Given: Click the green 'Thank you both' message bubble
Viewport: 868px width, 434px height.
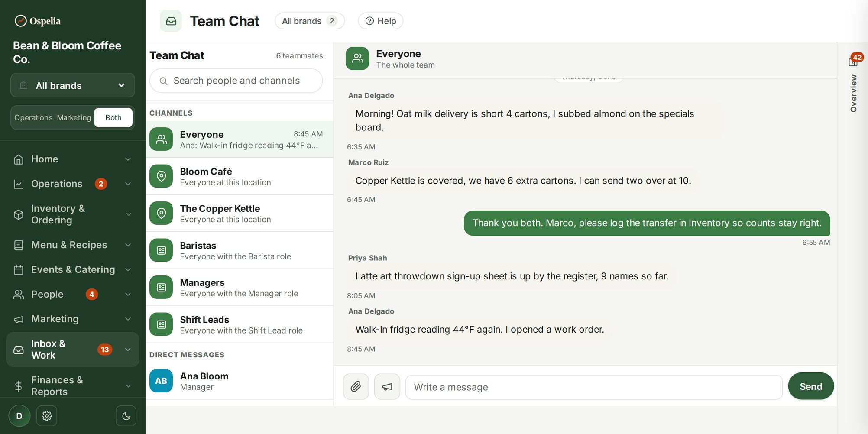Looking at the screenshot, I should 647,223.
